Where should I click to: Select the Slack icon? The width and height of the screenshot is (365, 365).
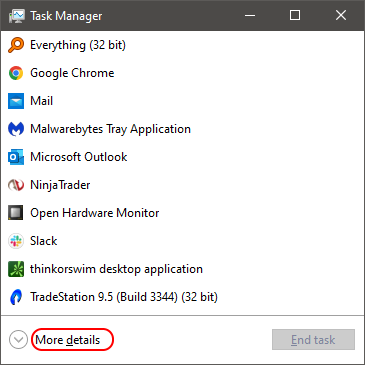click(x=16, y=241)
